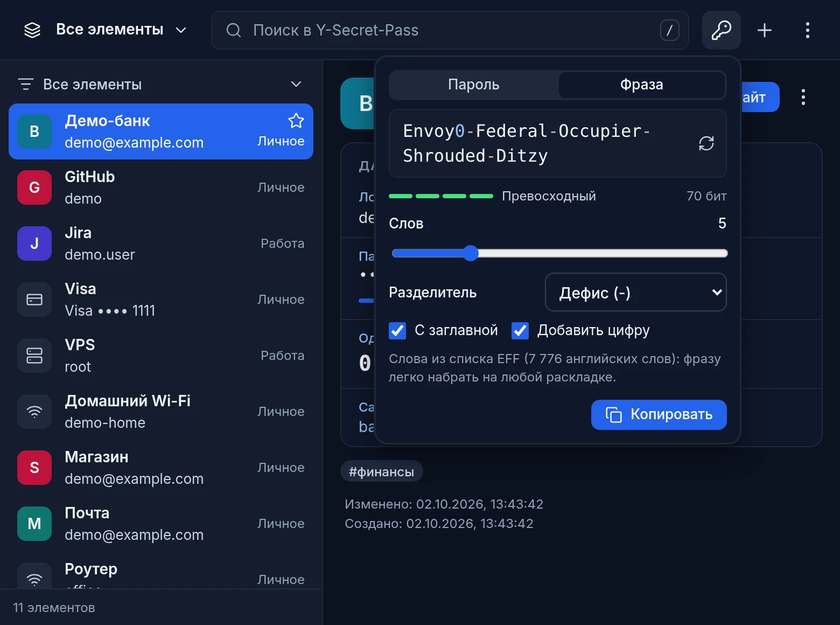840x625 pixels.
Task: Click the Домашний Wi-Fi wifi icon
Action: tap(34, 412)
